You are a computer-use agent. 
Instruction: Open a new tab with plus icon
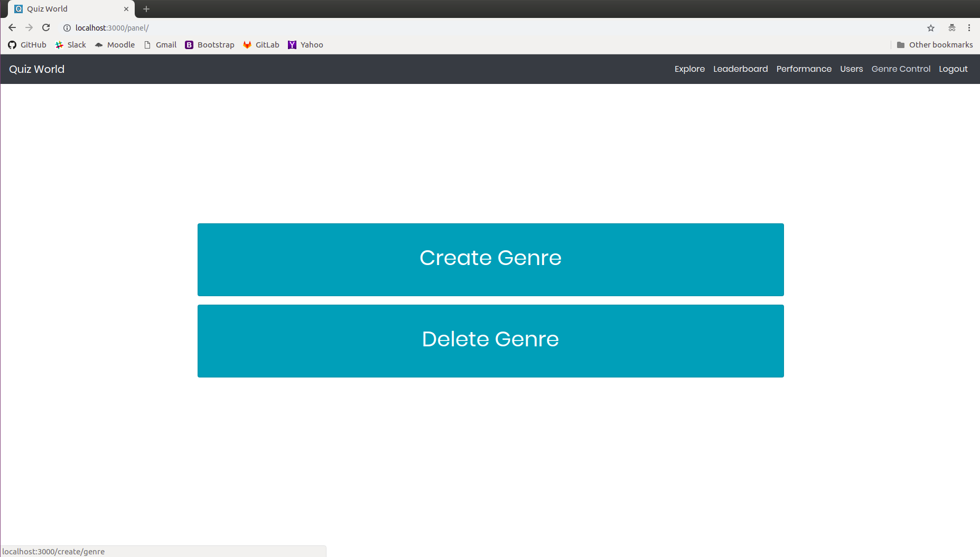(x=146, y=9)
